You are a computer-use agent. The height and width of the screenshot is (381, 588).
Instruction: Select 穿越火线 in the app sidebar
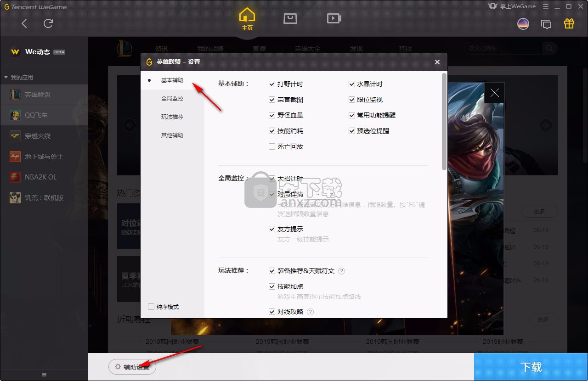point(44,136)
